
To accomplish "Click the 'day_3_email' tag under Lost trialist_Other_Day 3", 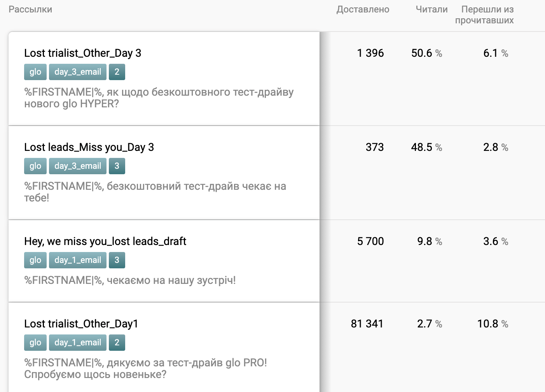I will coord(77,72).
